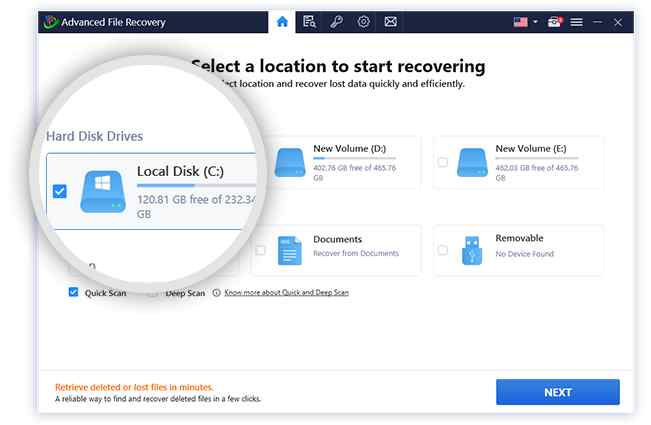Image resolution: width=651 pixels, height=425 pixels.
Task: Check the New Volume (E:) checkbox
Action: pos(442,162)
